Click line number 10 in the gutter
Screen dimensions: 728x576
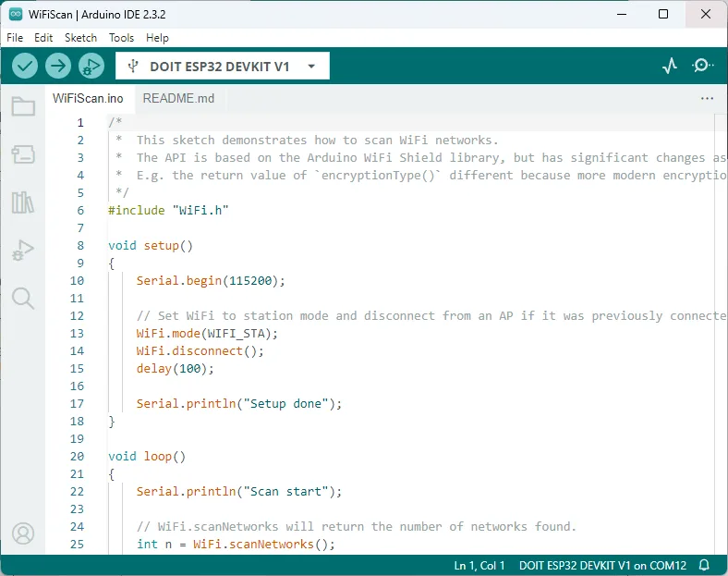click(77, 280)
